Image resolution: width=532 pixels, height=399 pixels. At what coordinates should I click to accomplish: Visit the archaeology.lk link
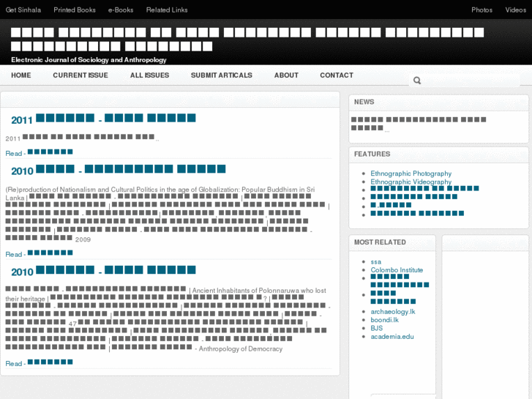coord(393,311)
